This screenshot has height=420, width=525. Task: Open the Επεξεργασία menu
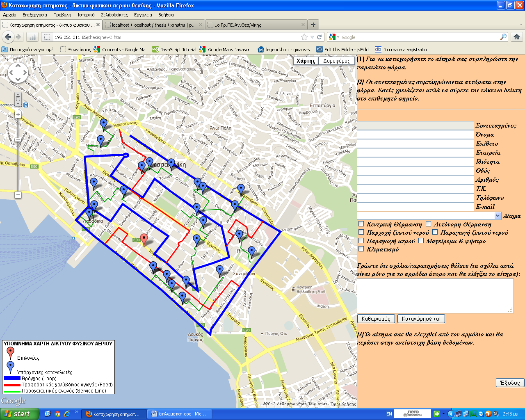pyautogui.click(x=35, y=15)
